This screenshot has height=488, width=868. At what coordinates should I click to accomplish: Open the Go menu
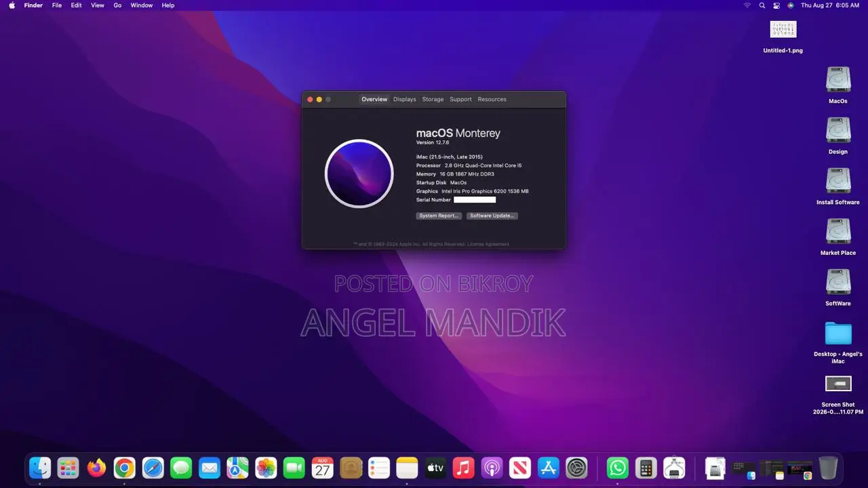pos(117,5)
